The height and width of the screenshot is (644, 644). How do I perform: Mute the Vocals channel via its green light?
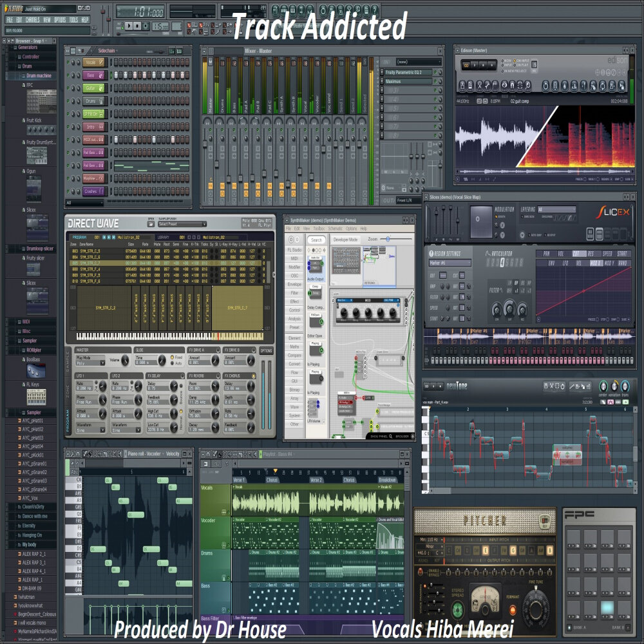click(x=68, y=62)
